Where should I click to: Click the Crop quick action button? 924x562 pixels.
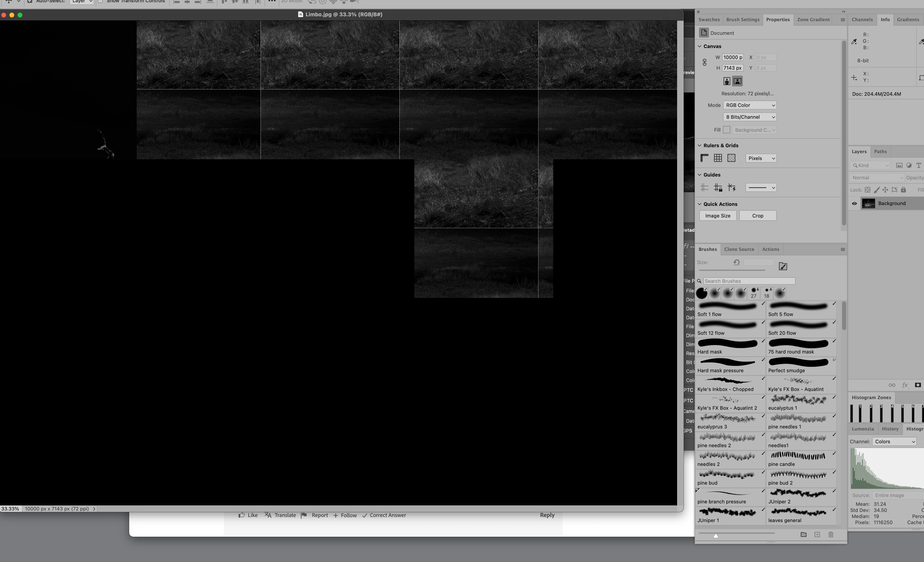click(x=758, y=216)
